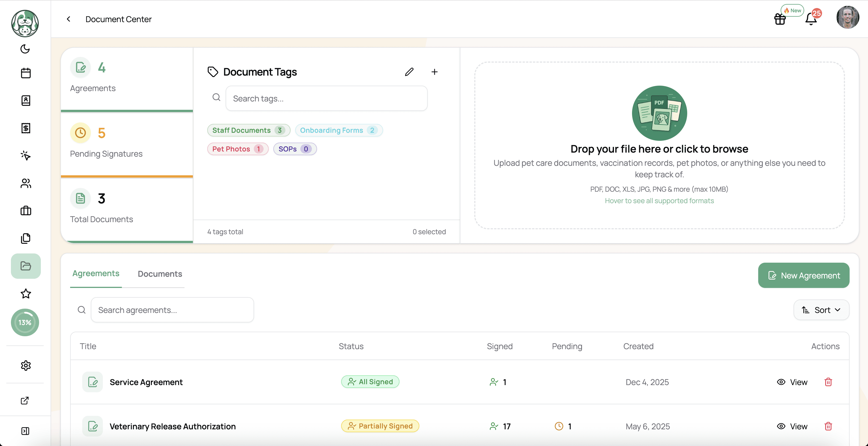Viewport: 868px width, 446px height.
Task: Open the gift rewards icon
Action: 780,19
